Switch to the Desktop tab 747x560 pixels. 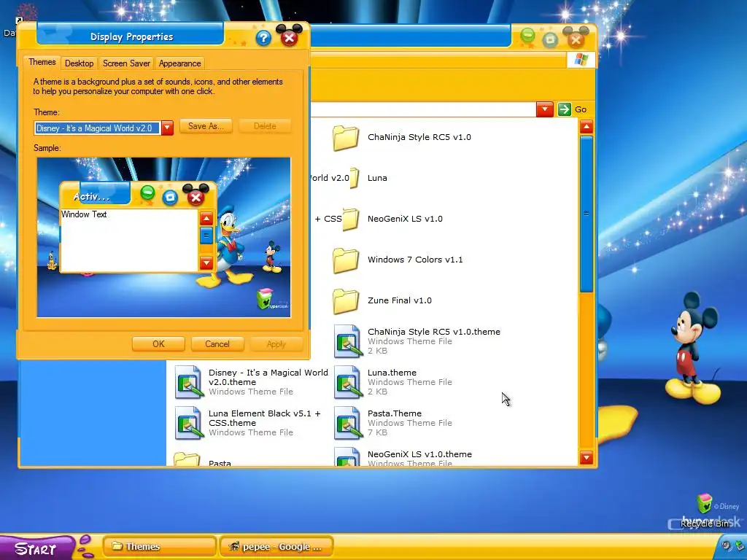click(x=79, y=63)
